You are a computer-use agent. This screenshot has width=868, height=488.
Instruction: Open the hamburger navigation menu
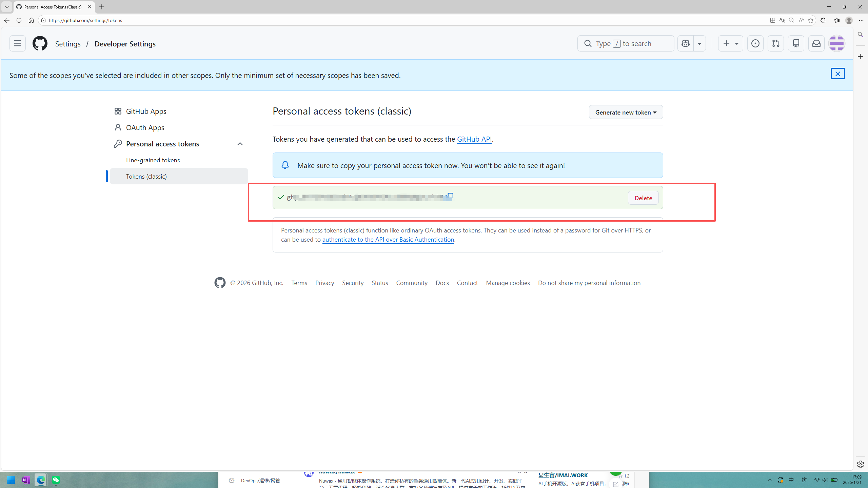[x=17, y=43]
